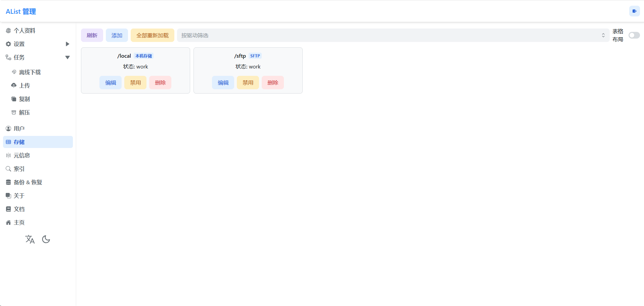Screen dimensions: 644x306
Task: Edit the /sftp storage
Action: pyautogui.click(x=223, y=83)
